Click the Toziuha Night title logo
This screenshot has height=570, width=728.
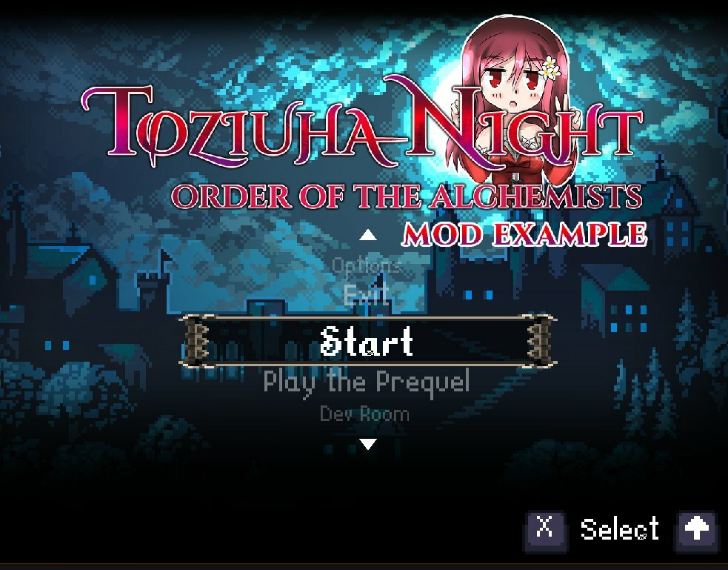pyautogui.click(x=362, y=123)
